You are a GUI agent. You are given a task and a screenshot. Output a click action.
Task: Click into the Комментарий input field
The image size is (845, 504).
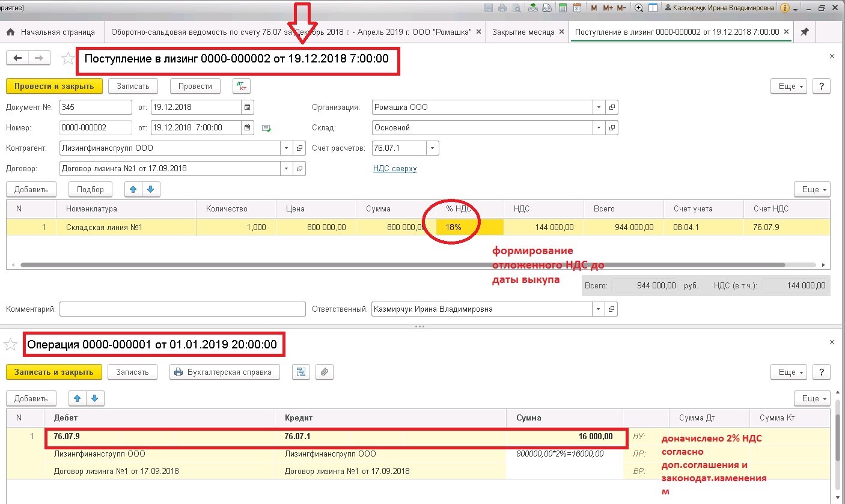pos(183,309)
